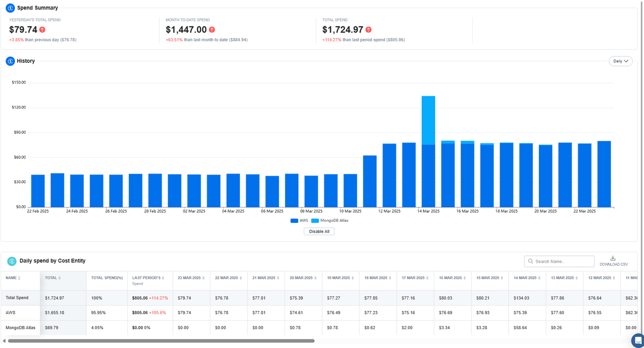Click the $2.00 MongoDB cell

tap(407, 328)
